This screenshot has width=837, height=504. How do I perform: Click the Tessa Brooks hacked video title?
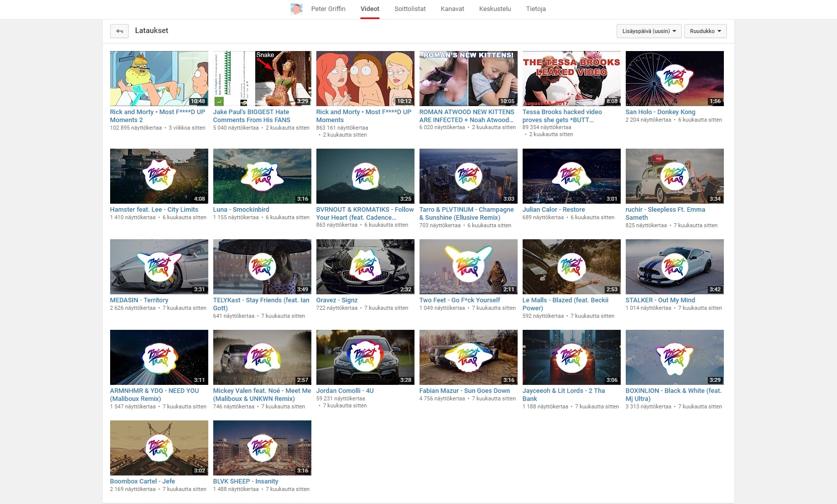(562, 116)
